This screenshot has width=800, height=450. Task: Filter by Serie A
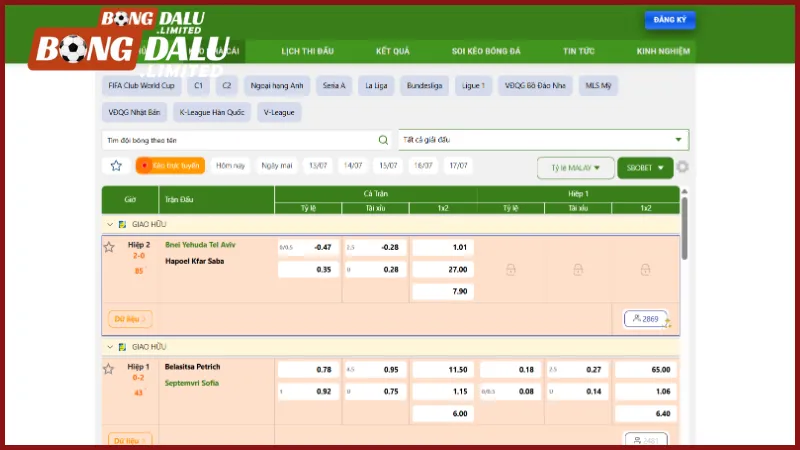[334, 86]
